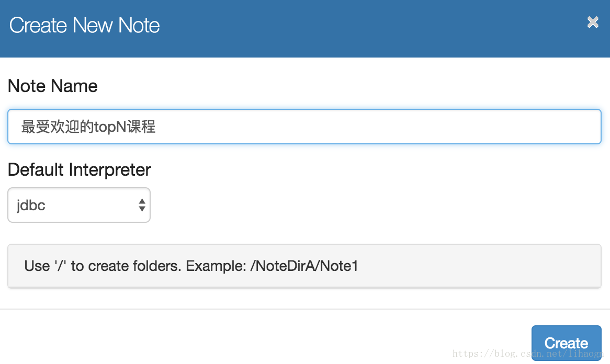Click the blue dialog header bar
610x364 pixels.
305,29
